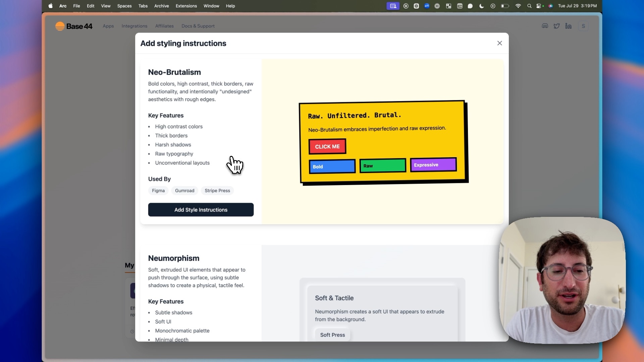This screenshot has height=362, width=644.
Task: Toggle Do Not Disturb moon icon
Action: [x=481, y=6]
